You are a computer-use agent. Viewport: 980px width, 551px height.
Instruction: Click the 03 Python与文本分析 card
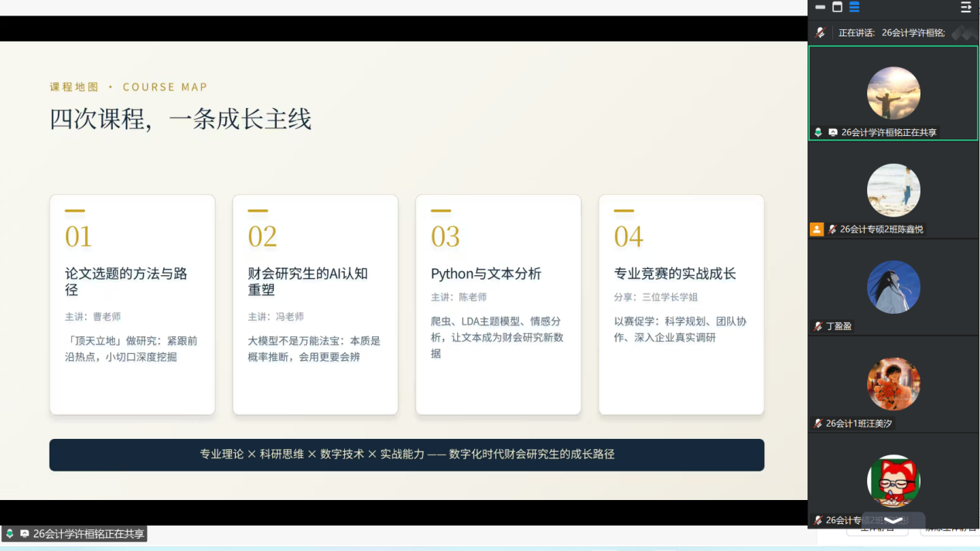pyautogui.click(x=498, y=304)
